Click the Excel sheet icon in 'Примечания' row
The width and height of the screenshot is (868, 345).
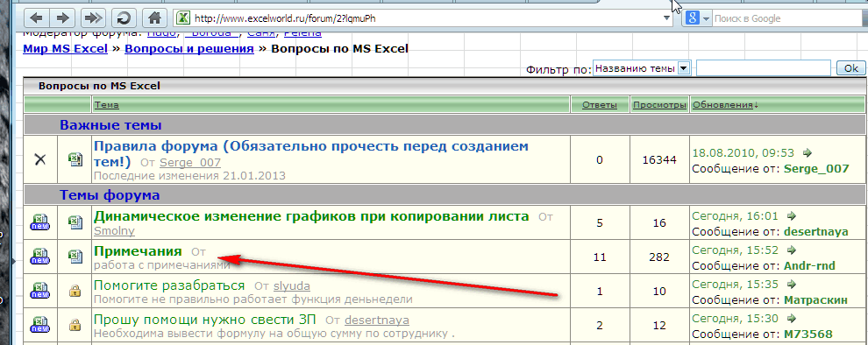click(75, 257)
